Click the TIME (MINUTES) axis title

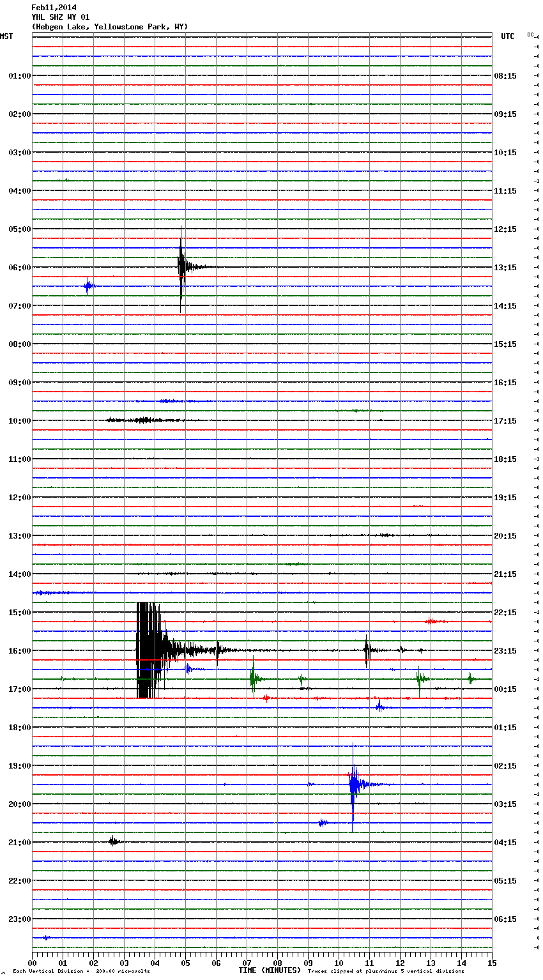tap(270, 970)
